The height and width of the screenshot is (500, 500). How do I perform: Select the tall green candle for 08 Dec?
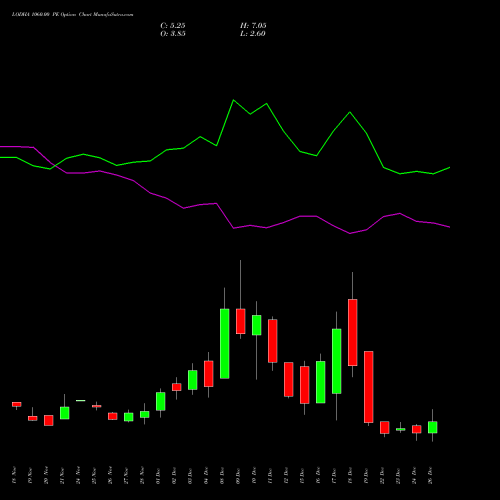pos(225,344)
